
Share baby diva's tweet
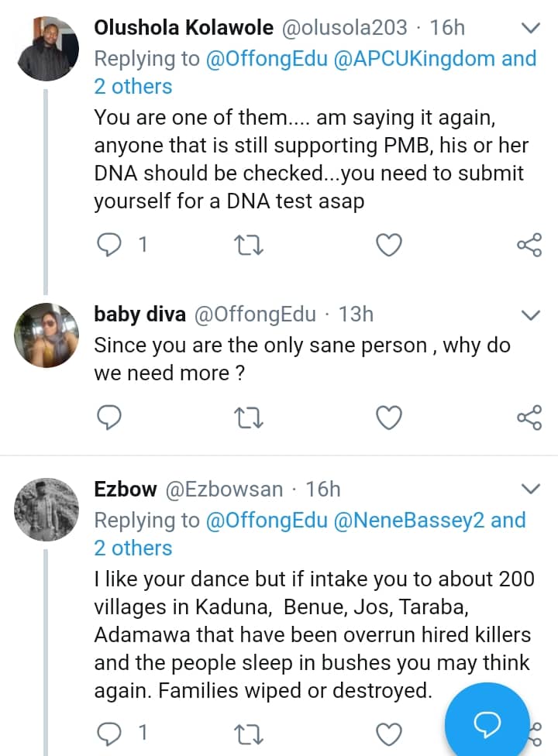[529, 418]
